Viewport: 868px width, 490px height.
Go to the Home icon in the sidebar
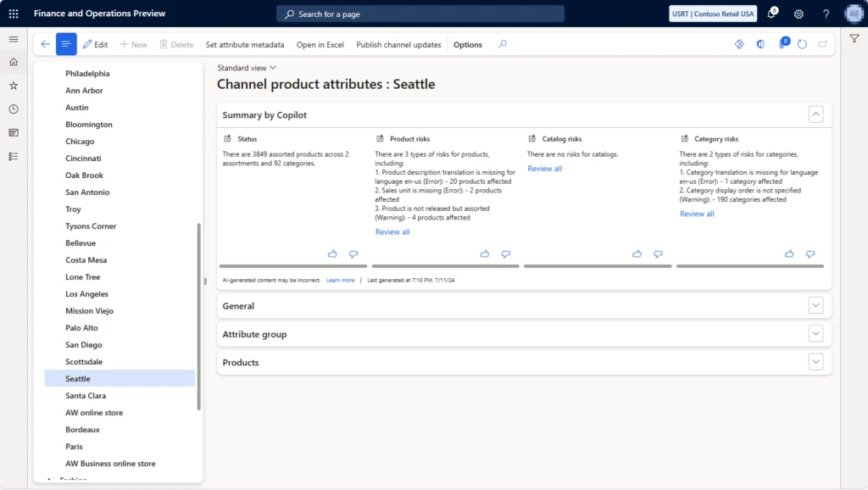point(13,61)
